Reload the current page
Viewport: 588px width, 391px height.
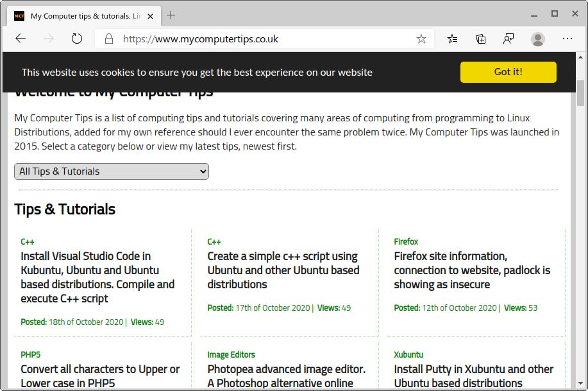pyautogui.click(x=77, y=39)
